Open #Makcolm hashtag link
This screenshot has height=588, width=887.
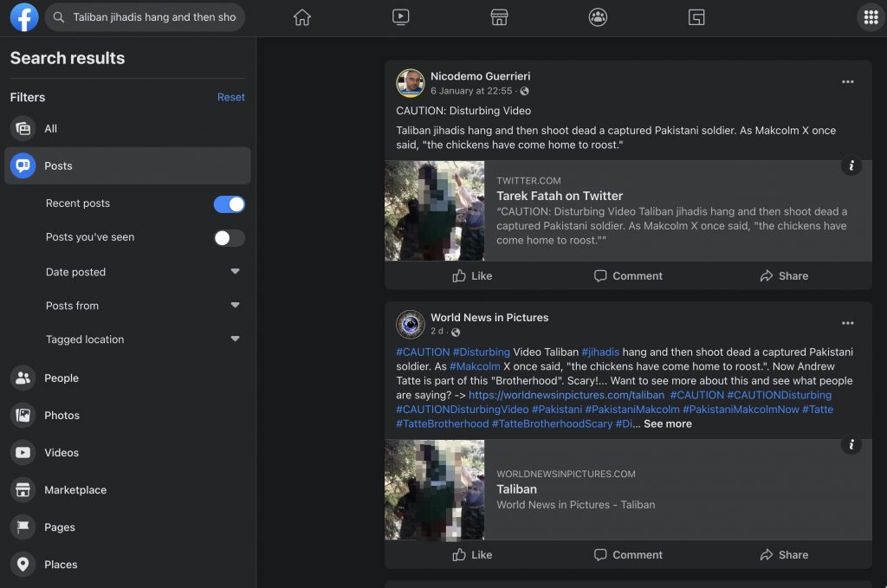pos(475,366)
